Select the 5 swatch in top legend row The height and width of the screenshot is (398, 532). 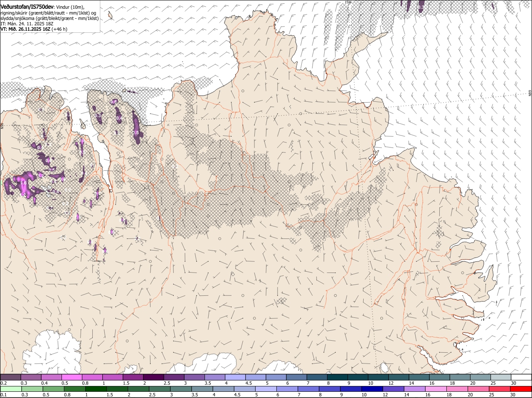(x=276, y=377)
